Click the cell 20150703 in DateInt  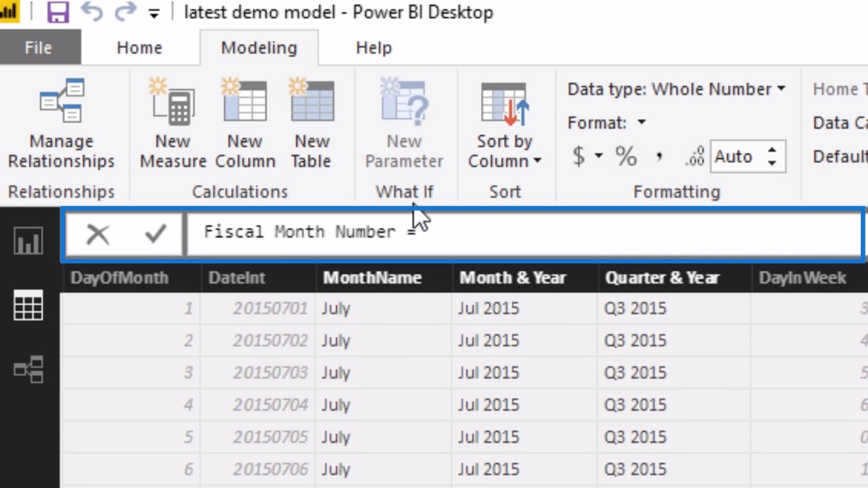click(258, 372)
